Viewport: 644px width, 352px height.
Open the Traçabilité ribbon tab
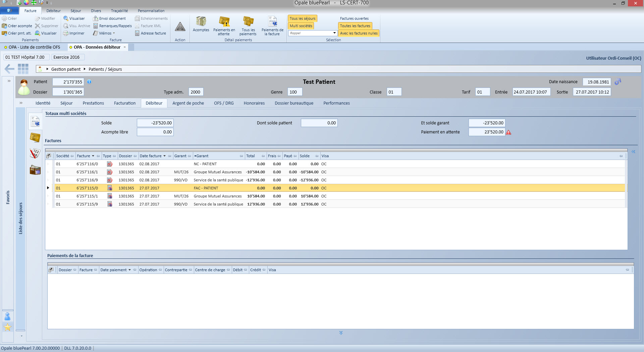(119, 11)
